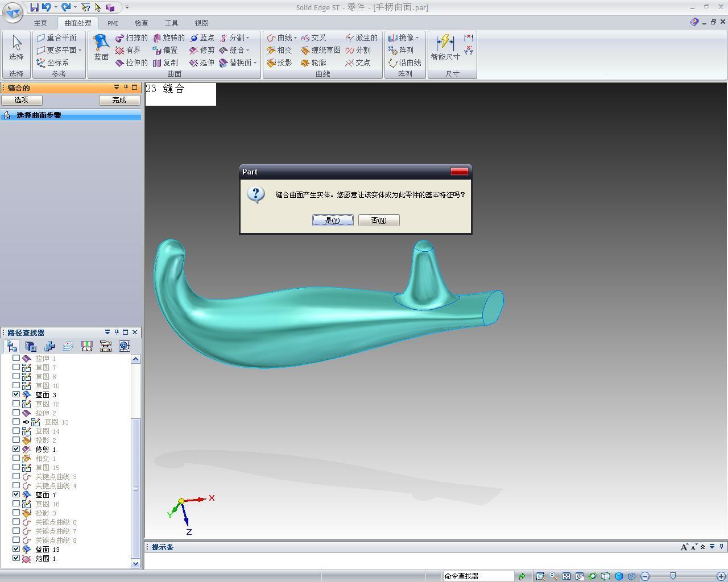The height and width of the screenshot is (582, 728).
Task: Click the 选择 select arrow tool
Action: (x=16, y=47)
